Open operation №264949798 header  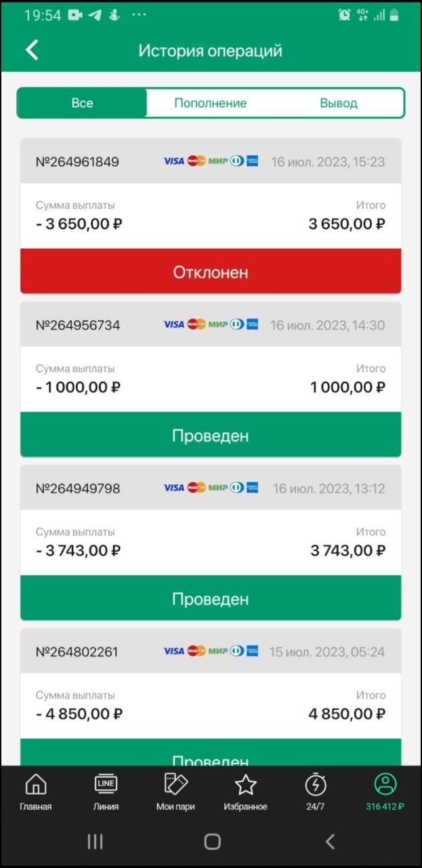tap(77, 488)
